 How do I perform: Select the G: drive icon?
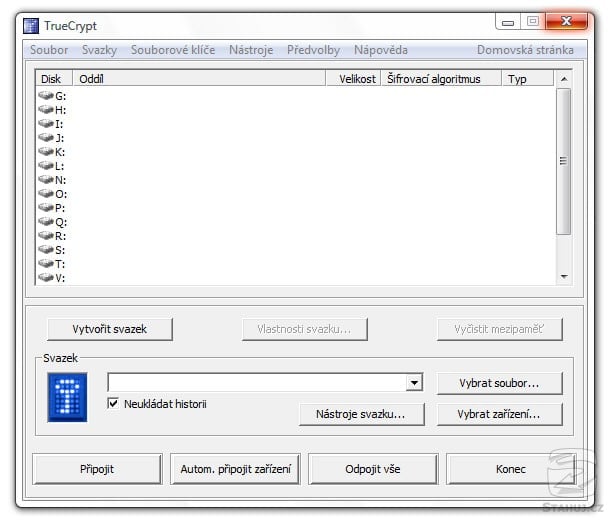pos(46,95)
